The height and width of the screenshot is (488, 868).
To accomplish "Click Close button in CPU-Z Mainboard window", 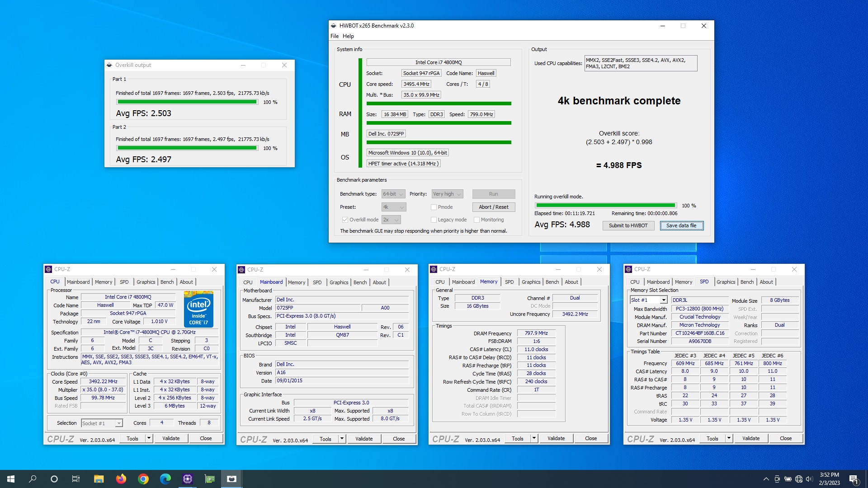I will (x=399, y=439).
